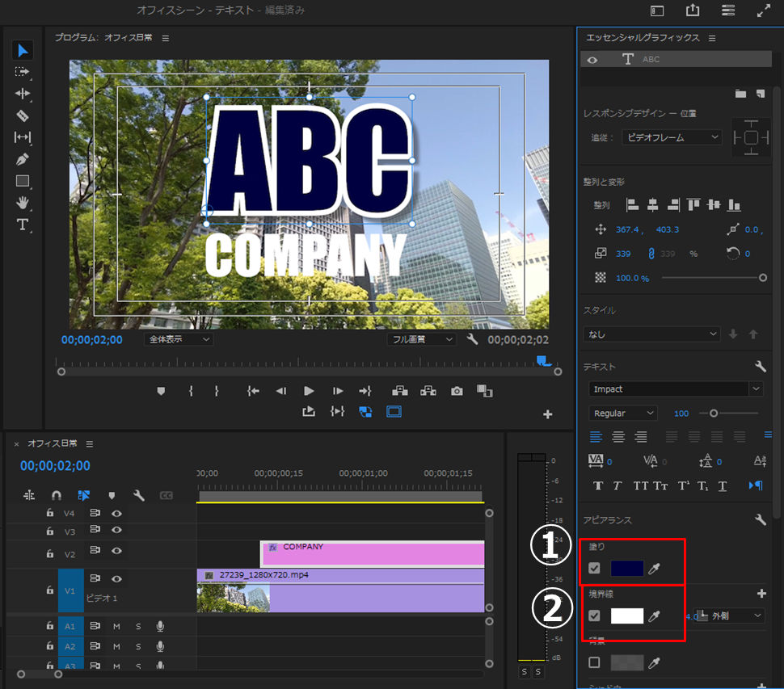Open the フル画質 playback resolution dropdown
The height and width of the screenshot is (689, 784).
click(x=421, y=340)
